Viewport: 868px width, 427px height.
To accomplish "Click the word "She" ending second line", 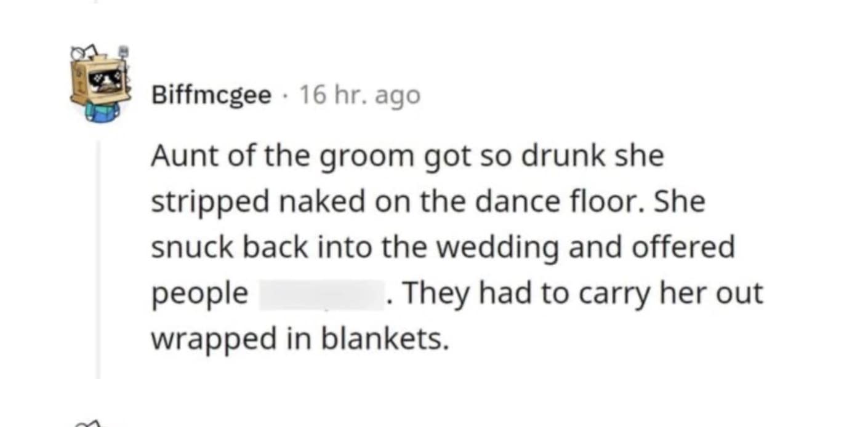I will [x=680, y=202].
